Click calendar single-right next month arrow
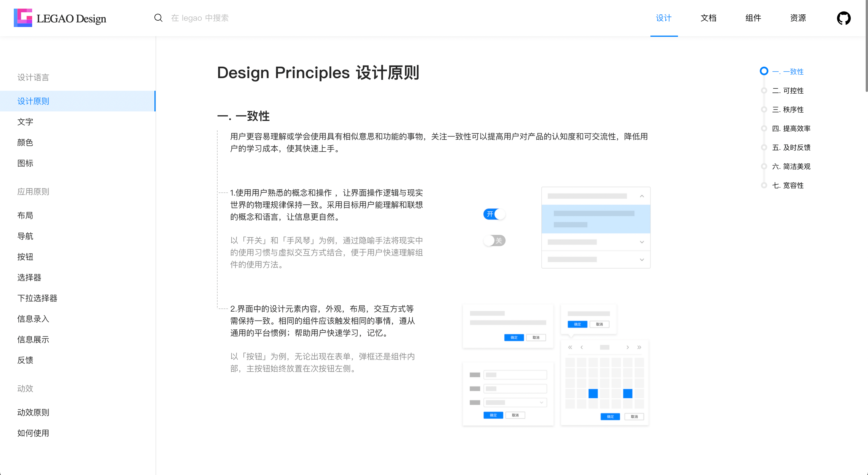Screen dimensions: 868x475 627,347
